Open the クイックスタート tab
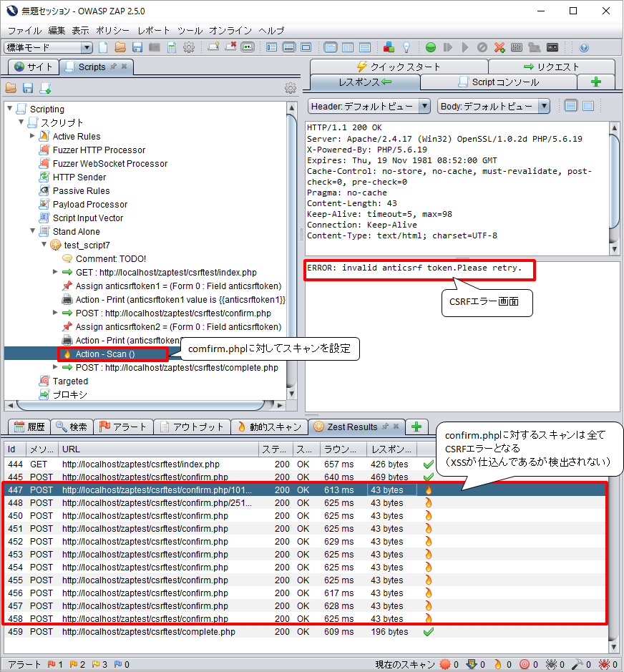Screen dimensions: 624x672 pos(399,67)
